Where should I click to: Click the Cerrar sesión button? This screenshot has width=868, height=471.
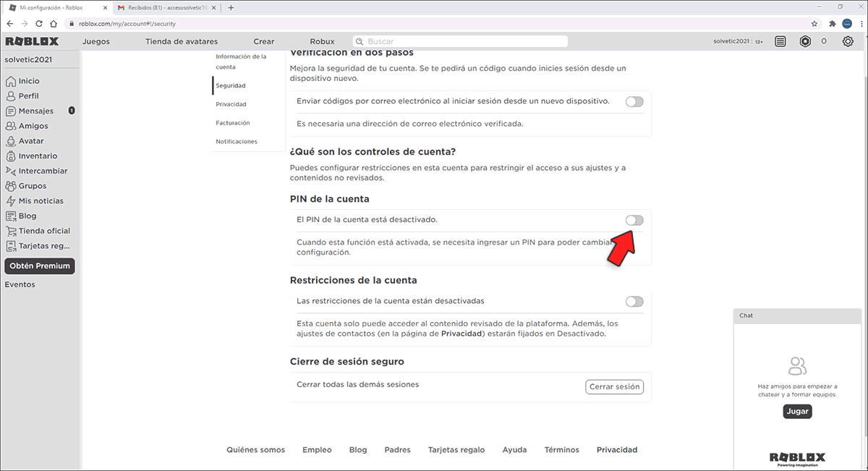click(x=614, y=387)
